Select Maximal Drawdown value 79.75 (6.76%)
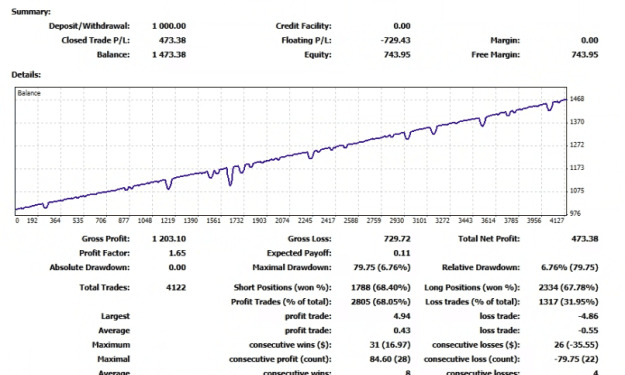This screenshot has height=375, width=625. pyautogui.click(x=381, y=267)
